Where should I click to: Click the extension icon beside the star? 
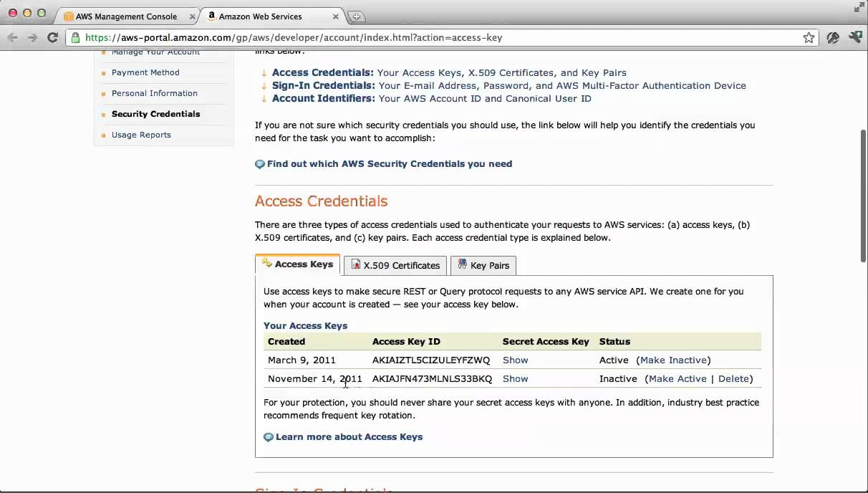click(833, 38)
